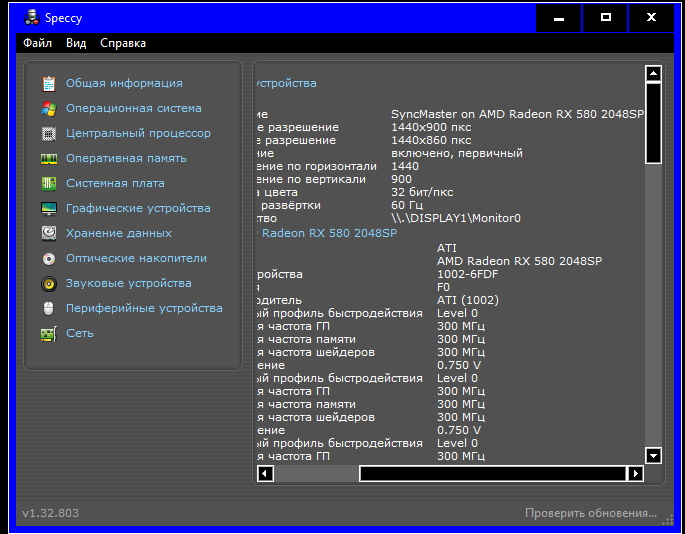685x534 pixels.
Task: Open the Графические устройства section
Action: click(x=138, y=209)
